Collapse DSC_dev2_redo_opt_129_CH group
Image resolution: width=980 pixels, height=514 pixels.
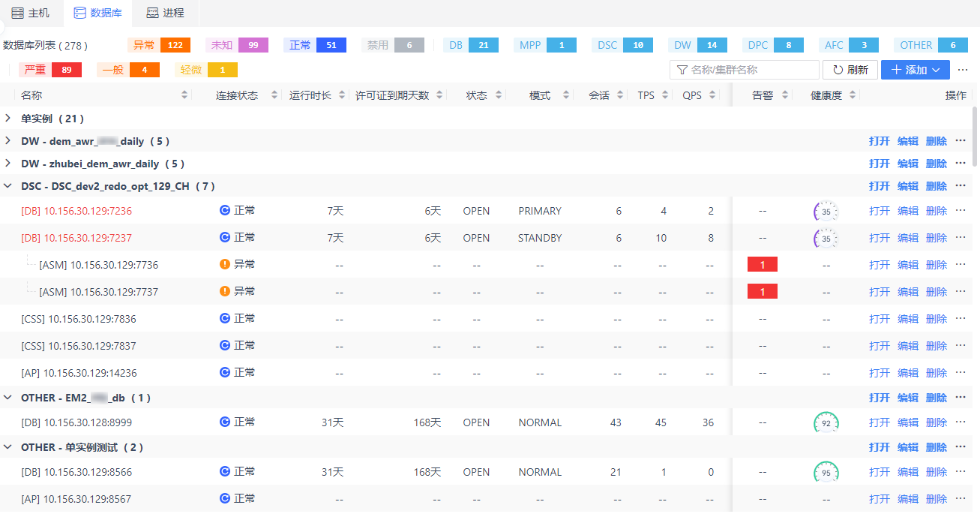pos(7,186)
